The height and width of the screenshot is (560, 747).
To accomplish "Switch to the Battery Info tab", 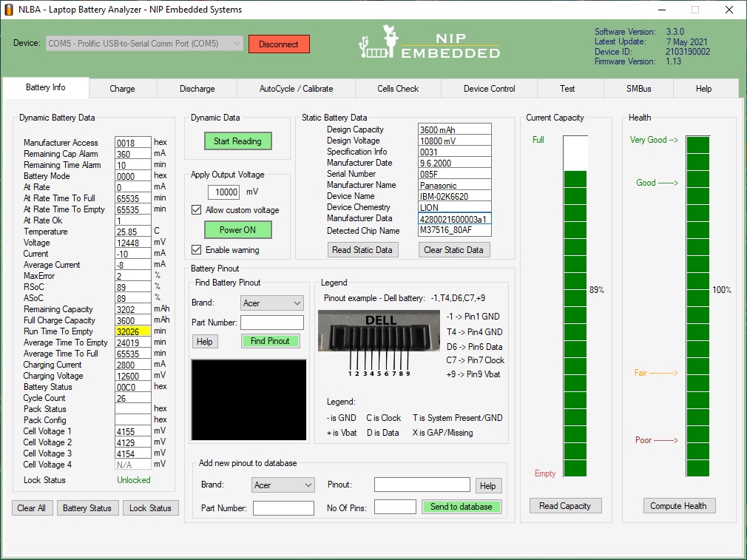I will point(46,88).
